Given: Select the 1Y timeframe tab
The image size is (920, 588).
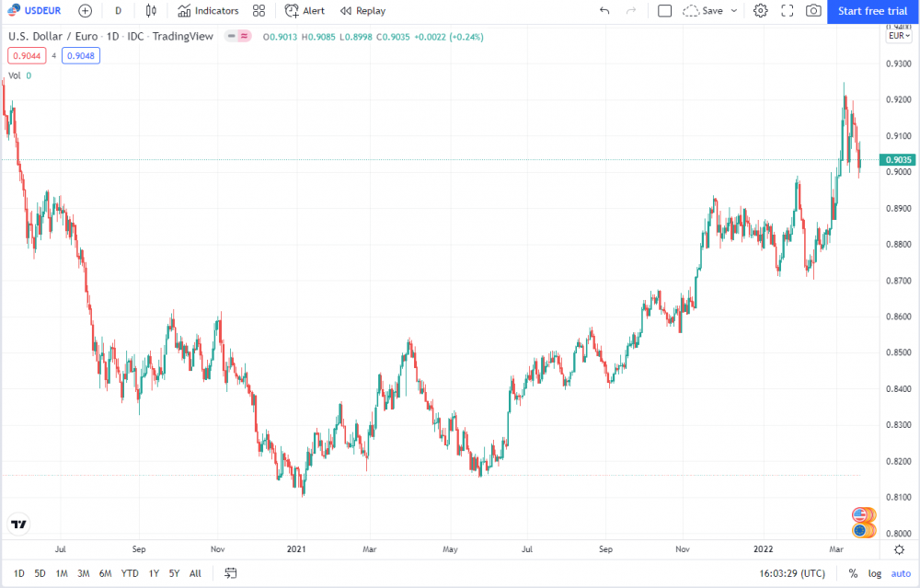Looking at the screenshot, I should tap(154, 572).
